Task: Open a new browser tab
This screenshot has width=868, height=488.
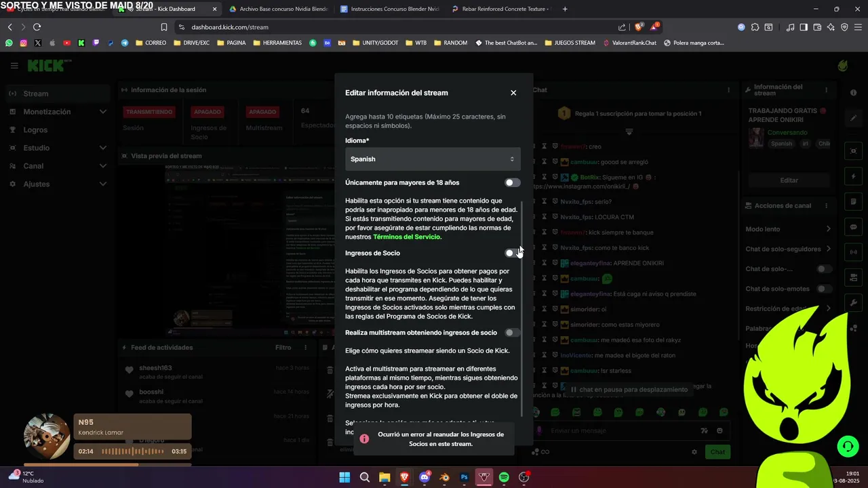Action: 565,9
